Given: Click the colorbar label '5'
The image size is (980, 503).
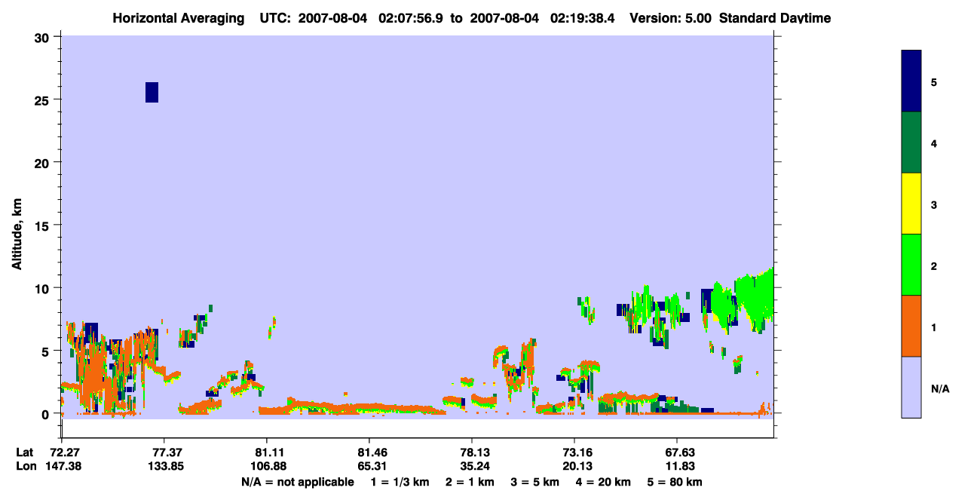Looking at the screenshot, I should [934, 81].
